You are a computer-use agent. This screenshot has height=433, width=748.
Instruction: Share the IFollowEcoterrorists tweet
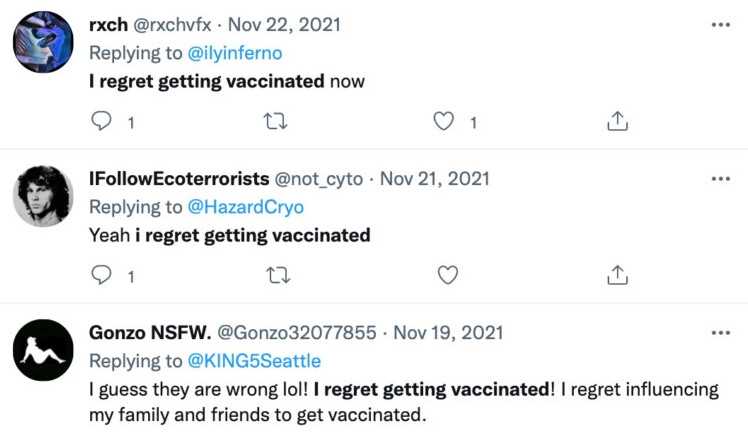(618, 274)
